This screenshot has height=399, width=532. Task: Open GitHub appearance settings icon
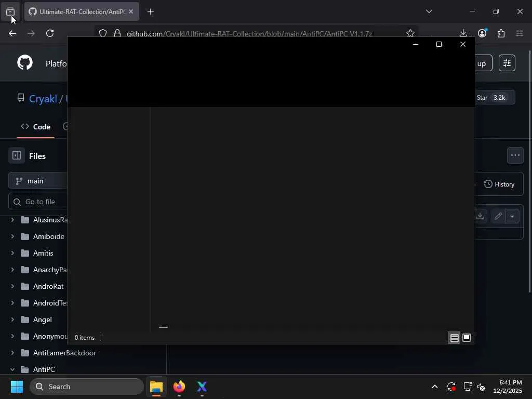pos(507,63)
